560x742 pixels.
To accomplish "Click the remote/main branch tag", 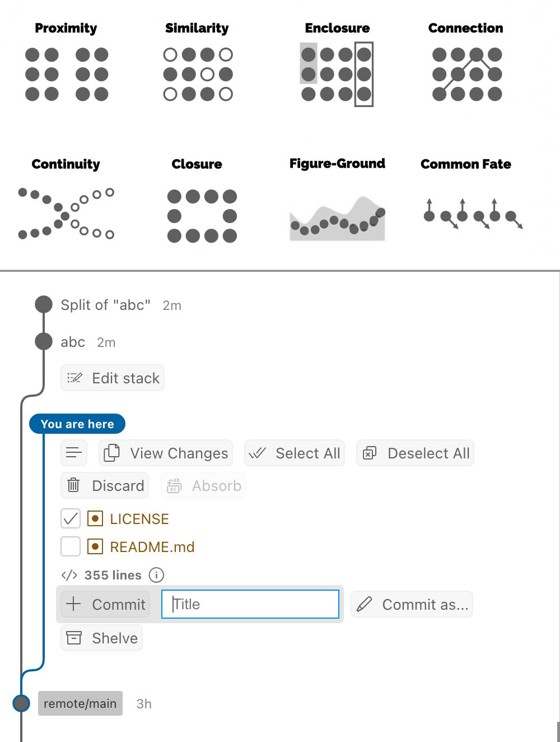I will click(80, 703).
